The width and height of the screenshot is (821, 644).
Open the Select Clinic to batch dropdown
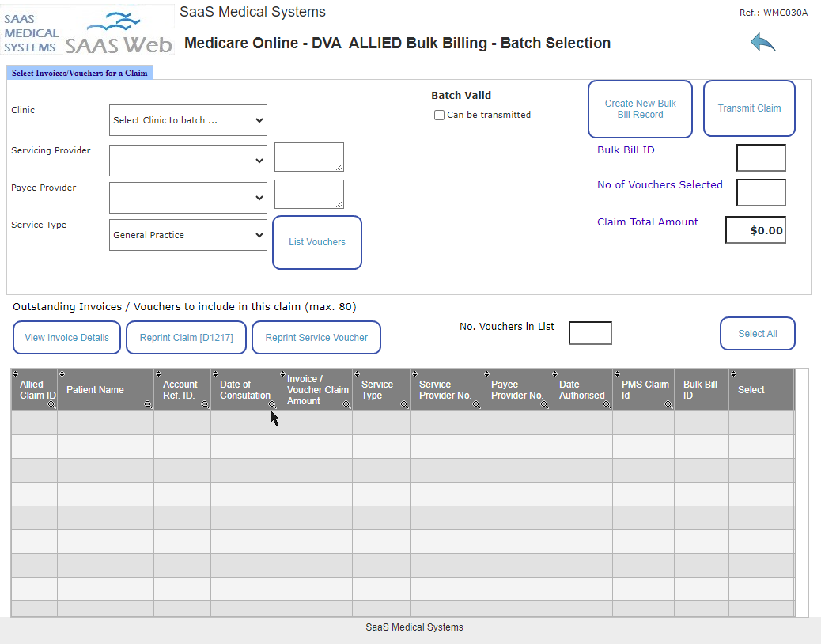188,120
